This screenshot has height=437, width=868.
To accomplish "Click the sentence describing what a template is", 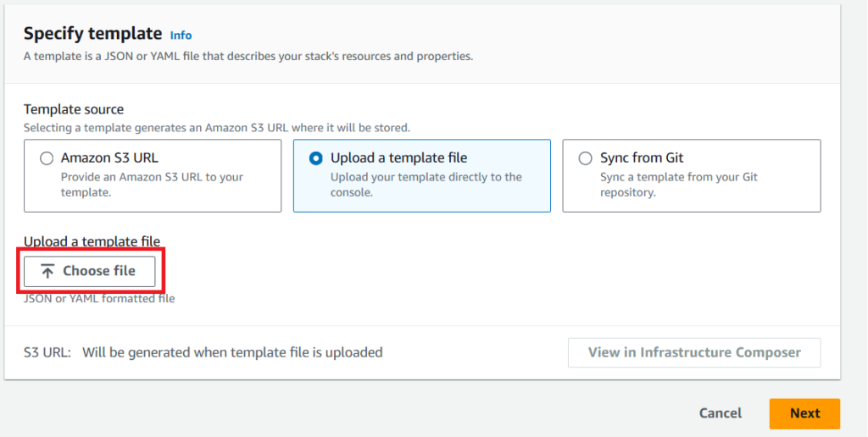I will (x=248, y=57).
